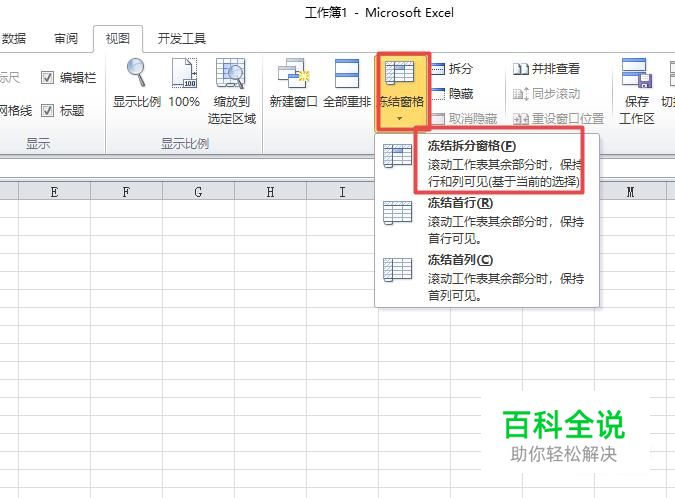Click 保存工作区 save workspace

point(636,91)
